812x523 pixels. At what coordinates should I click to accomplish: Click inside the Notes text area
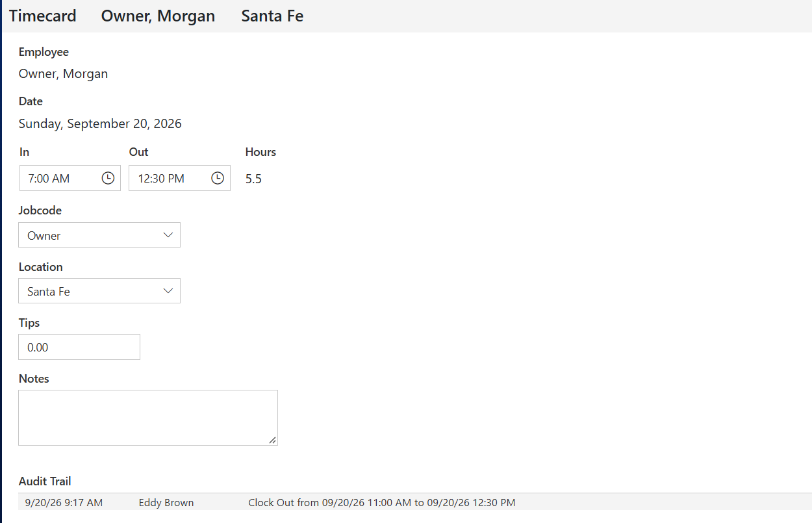[148, 418]
